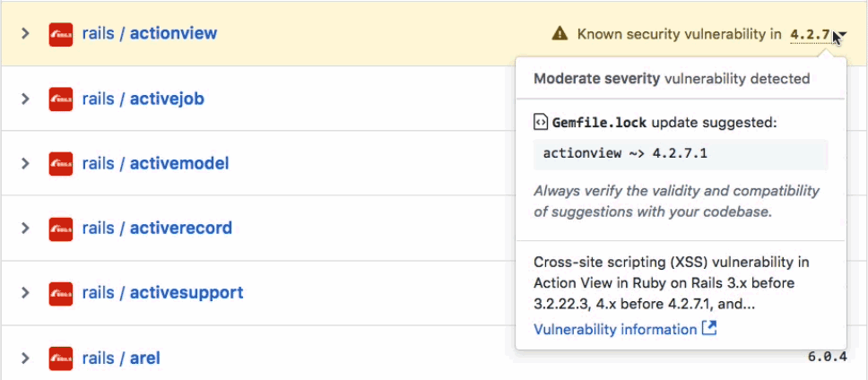Open the activejob repository link
The width and height of the screenshot is (868, 380).
(167, 99)
